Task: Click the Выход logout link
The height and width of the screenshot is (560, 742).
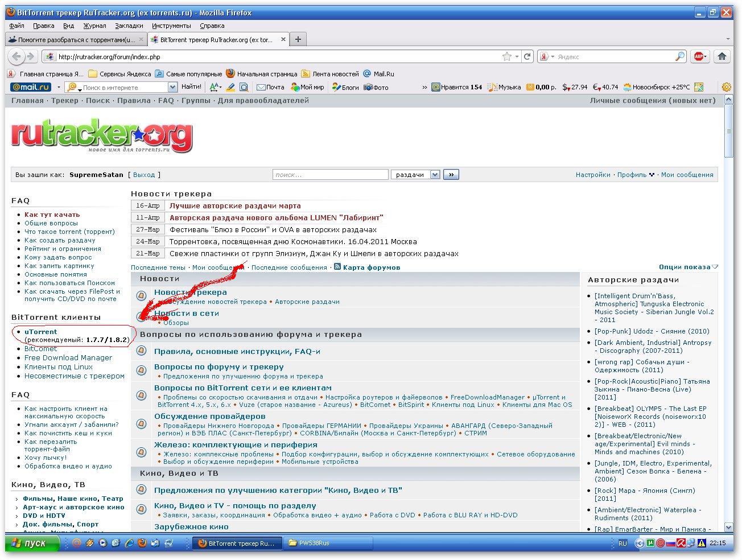Action: pyautogui.click(x=144, y=175)
